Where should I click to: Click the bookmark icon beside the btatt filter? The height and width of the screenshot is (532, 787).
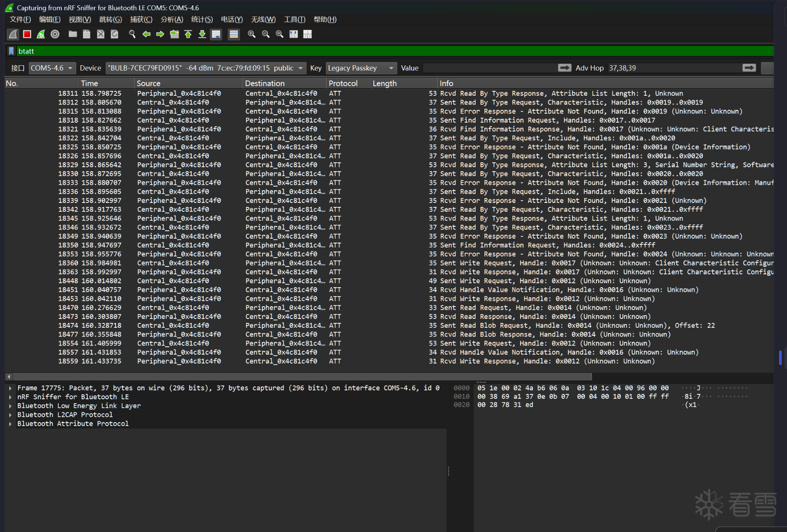click(x=11, y=51)
